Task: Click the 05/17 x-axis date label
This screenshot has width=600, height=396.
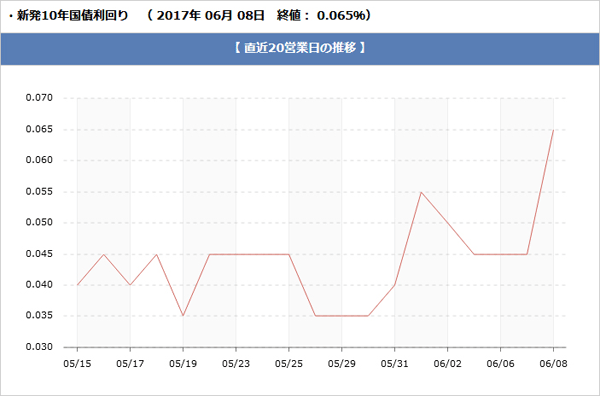Action: coord(130,363)
